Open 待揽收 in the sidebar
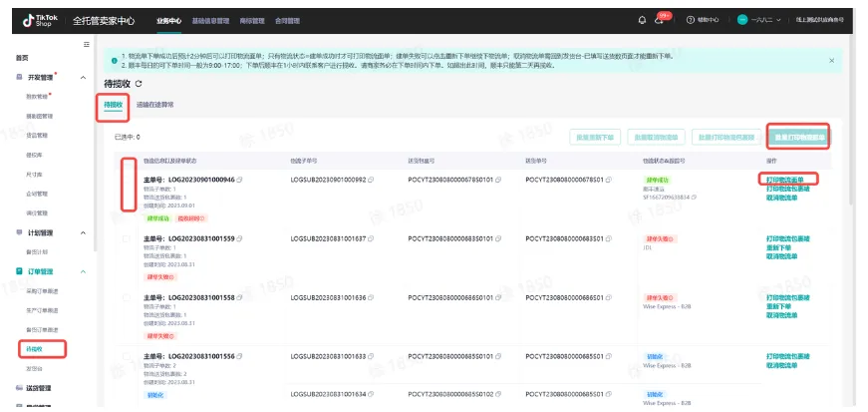868x412 pixels. point(34,349)
